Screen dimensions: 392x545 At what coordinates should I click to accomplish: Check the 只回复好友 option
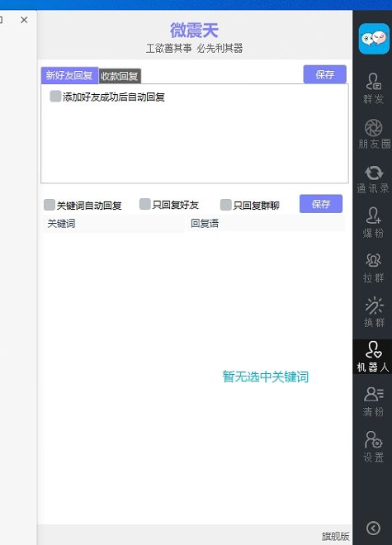[144, 204]
